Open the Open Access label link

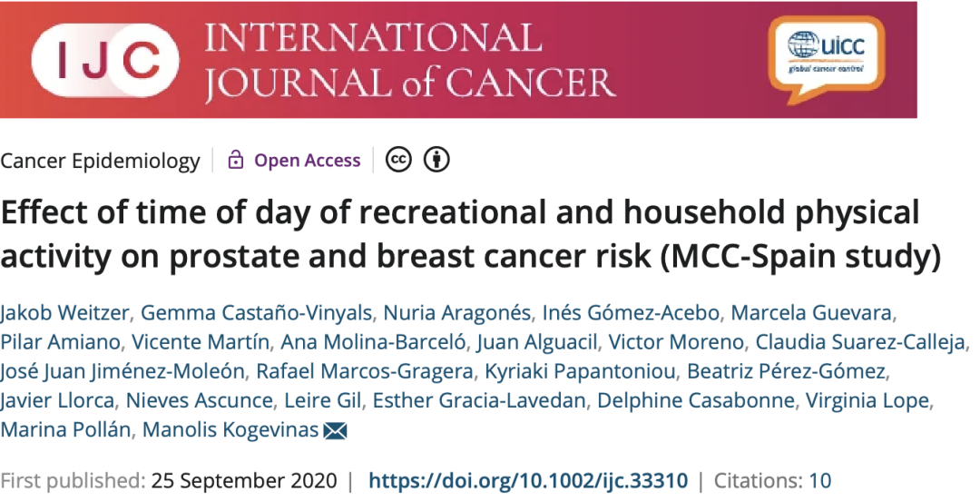click(307, 161)
